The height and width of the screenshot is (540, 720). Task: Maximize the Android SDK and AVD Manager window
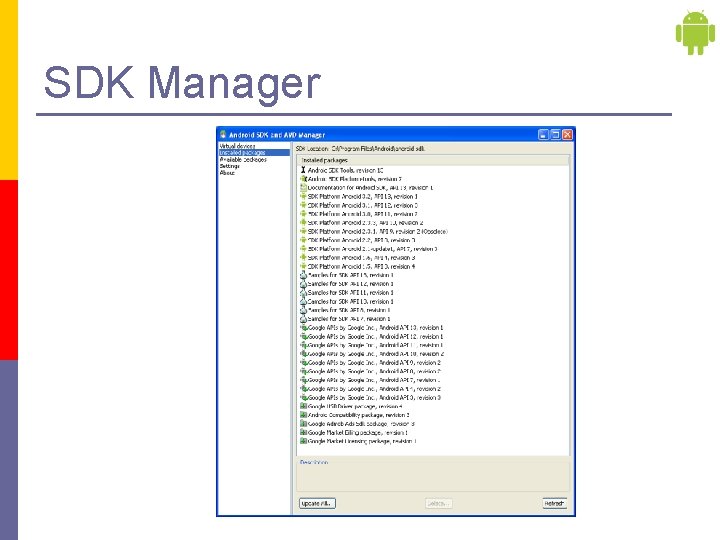point(555,135)
